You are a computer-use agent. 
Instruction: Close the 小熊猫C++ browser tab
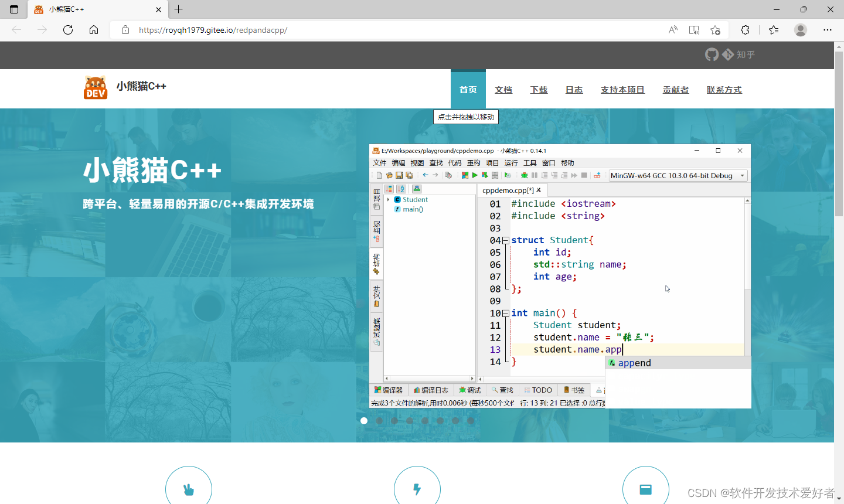click(158, 9)
